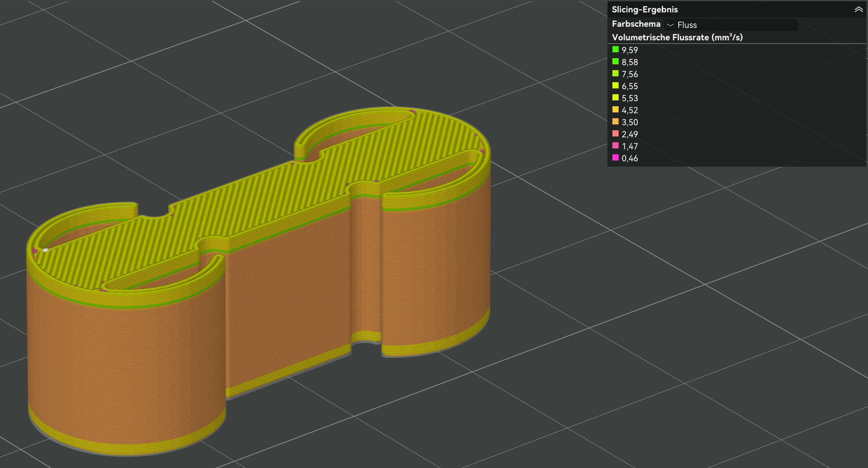Click the Volumetrische Flussrate heading
868x468 pixels.
(677, 38)
